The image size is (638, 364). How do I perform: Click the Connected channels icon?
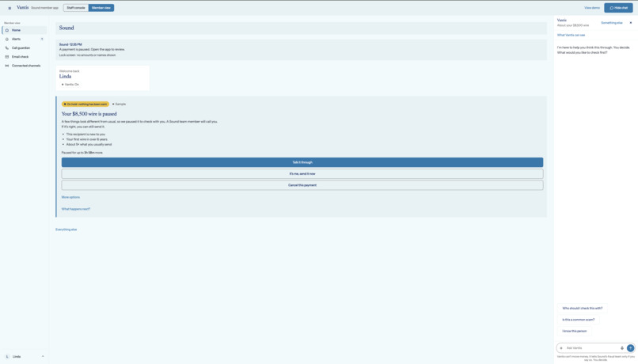pyautogui.click(x=7, y=66)
